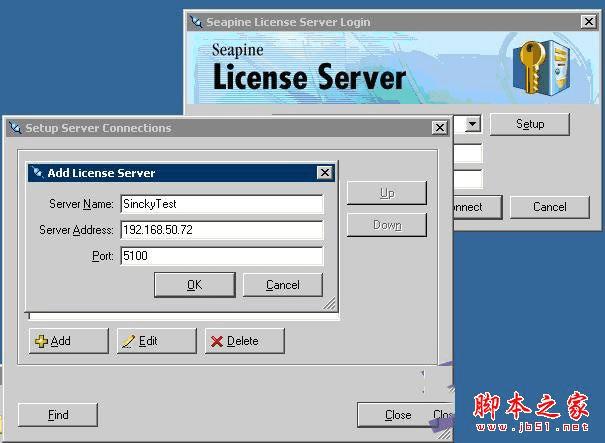Expand the server dropdown in Login window
The height and width of the screenshot is (443, 605).
(x=472, y=124)
